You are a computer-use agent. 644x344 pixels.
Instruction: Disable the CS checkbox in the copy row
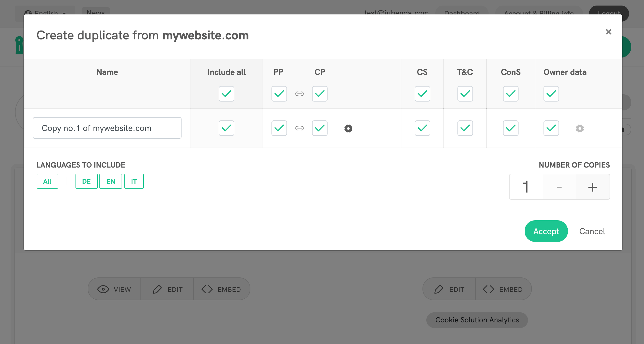tap(422, 128)
